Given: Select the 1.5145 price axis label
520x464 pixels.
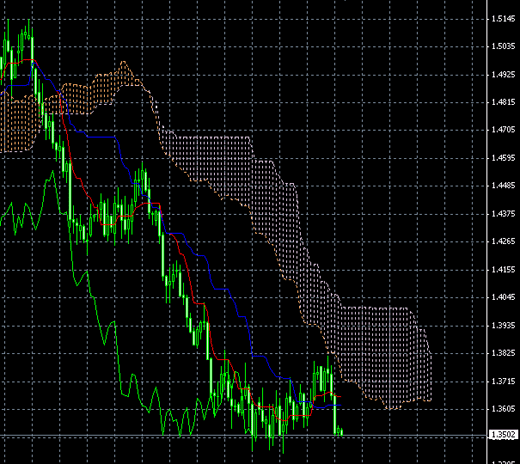Looking at the screenshot, I should click(x=504, y=19).
